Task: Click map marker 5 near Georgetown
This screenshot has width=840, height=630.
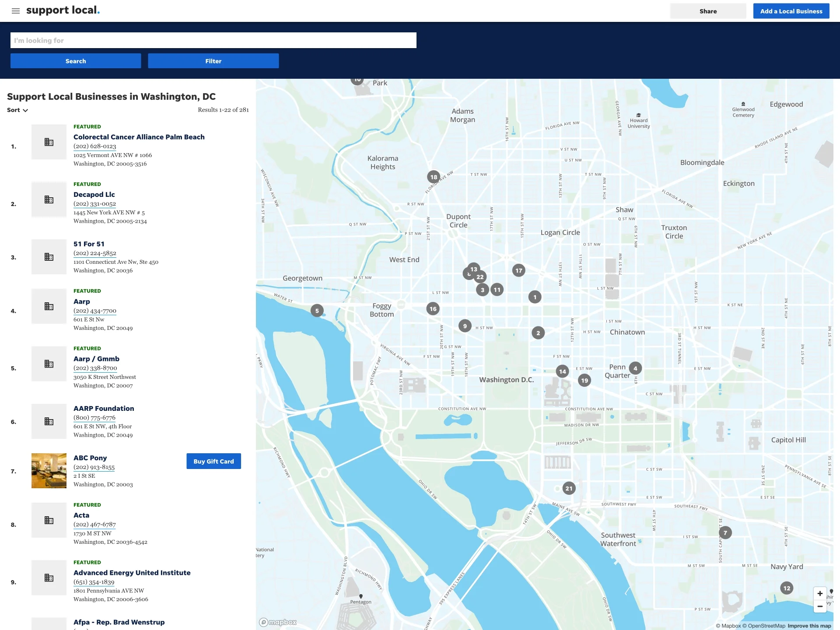Action: pyautogui.click(x=317, y=310)
